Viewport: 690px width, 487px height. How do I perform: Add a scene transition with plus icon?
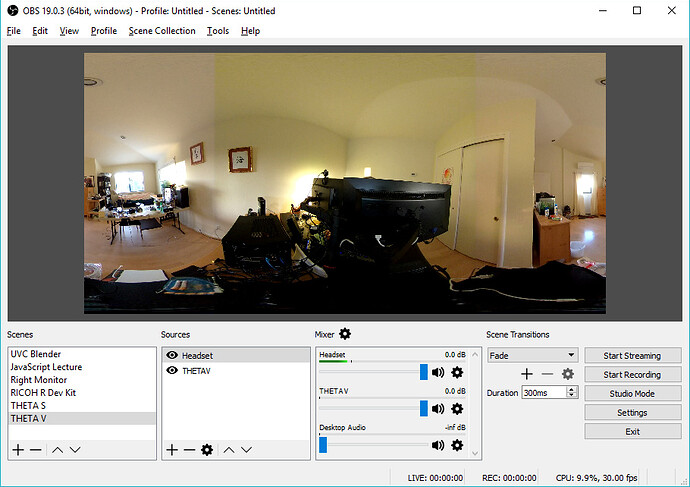coord(527,374)
